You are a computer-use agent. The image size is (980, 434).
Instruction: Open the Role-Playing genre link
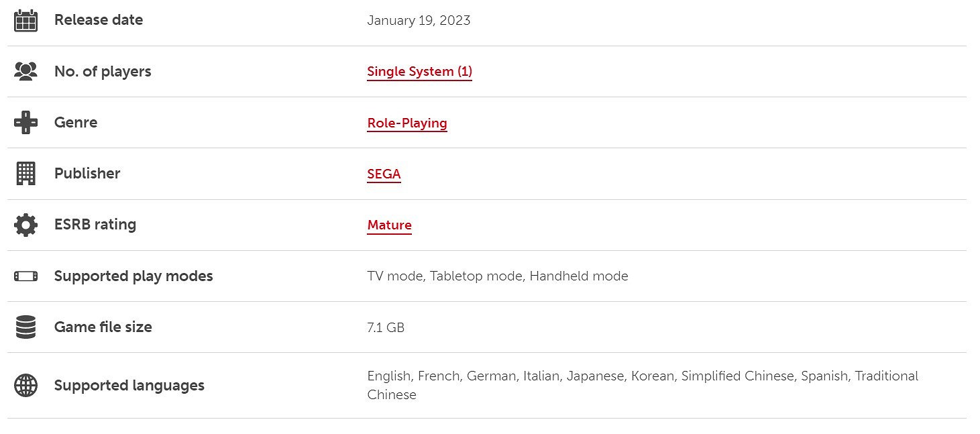(x=406, y=123)
